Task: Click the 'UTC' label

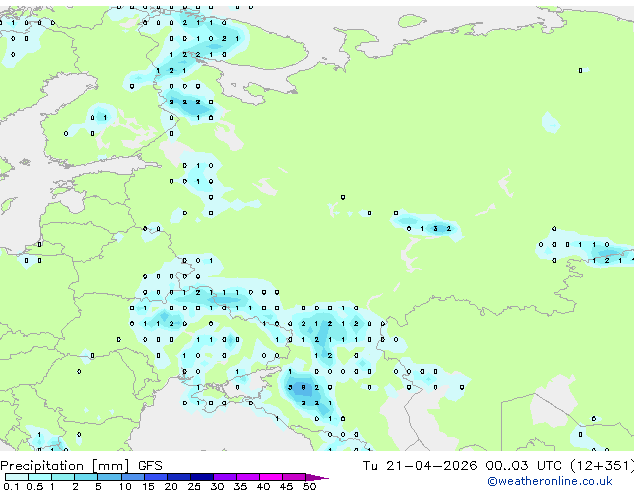Action: click(x=549, y=466)
